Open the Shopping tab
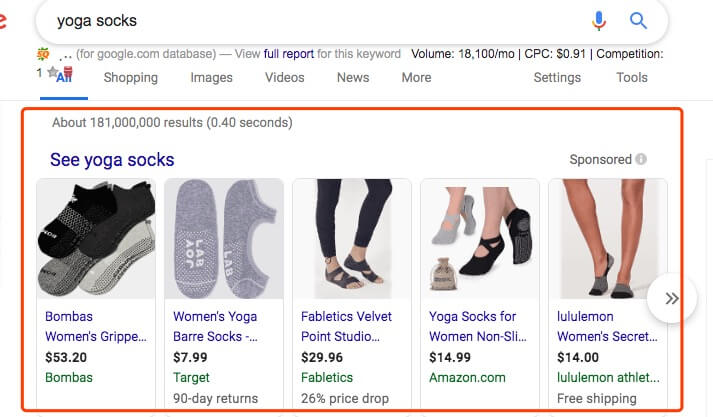The width and height of the screenshot is (713, 417). click(131, 78)
